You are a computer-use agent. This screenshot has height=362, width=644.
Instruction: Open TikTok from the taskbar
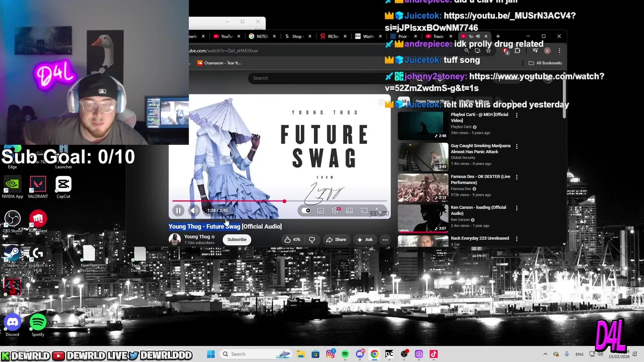coord(433,354)
